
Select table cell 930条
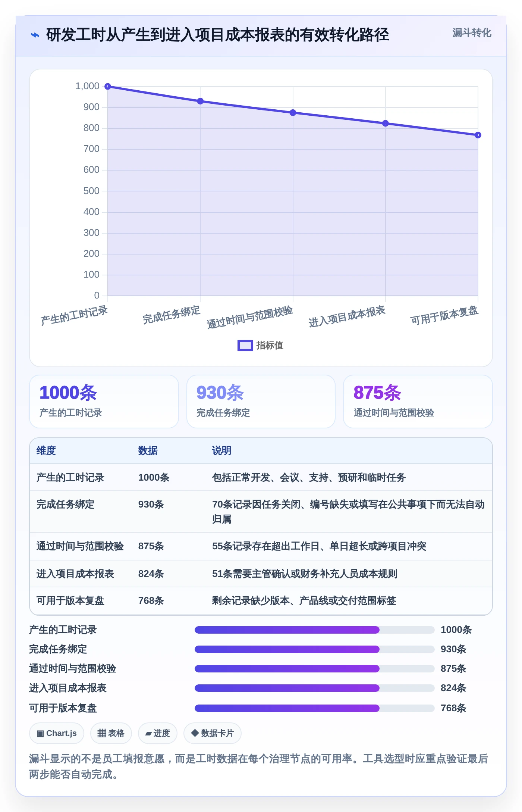point(151,505)
